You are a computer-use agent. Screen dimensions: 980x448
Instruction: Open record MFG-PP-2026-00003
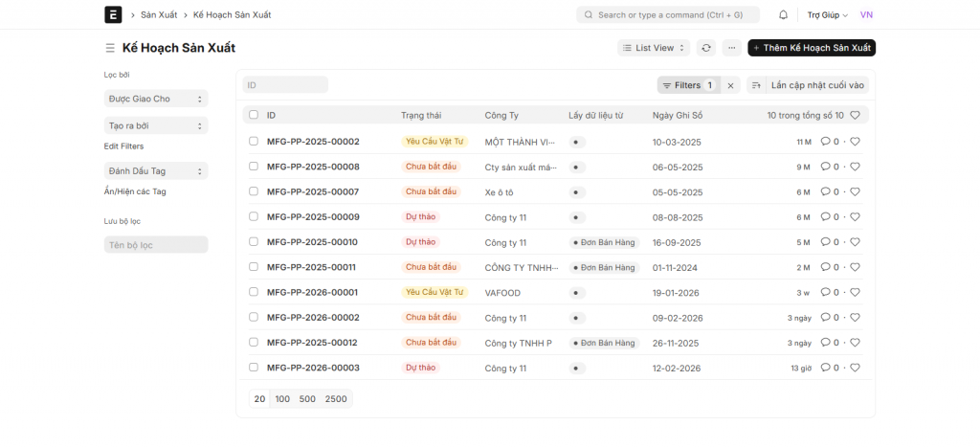tap(313, 368)
